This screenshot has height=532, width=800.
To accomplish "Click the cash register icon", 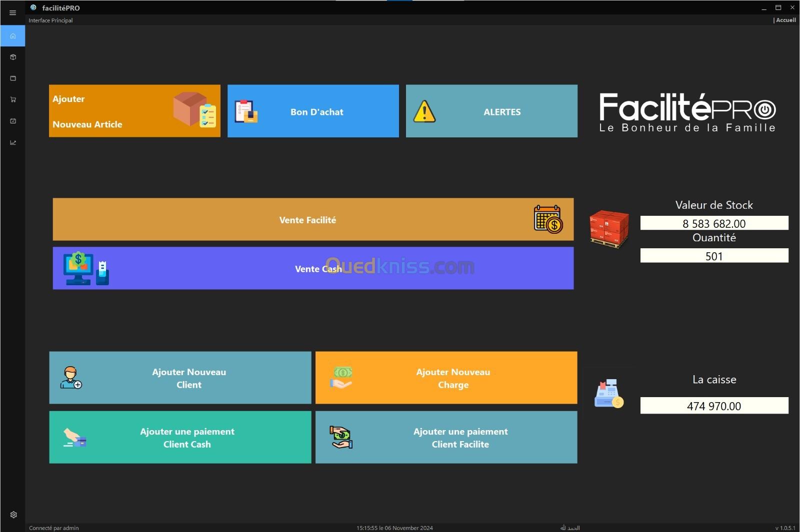I will click(608, 394).
